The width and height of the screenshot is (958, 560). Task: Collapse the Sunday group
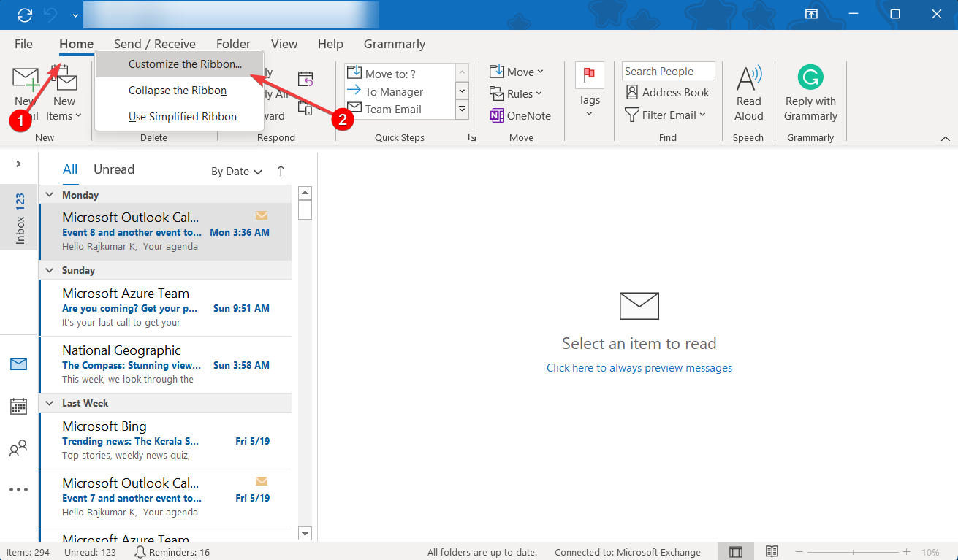click(x=50, y=270)
